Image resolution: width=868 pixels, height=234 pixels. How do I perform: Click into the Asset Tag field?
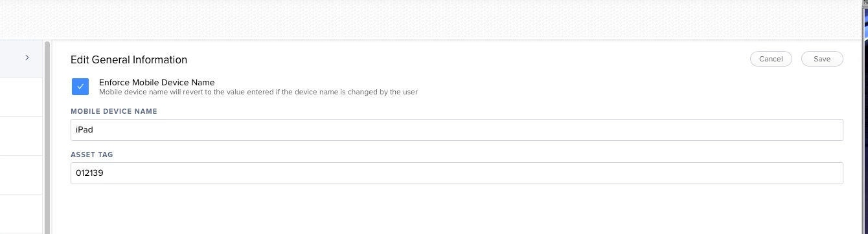click(x=457, y=173)
